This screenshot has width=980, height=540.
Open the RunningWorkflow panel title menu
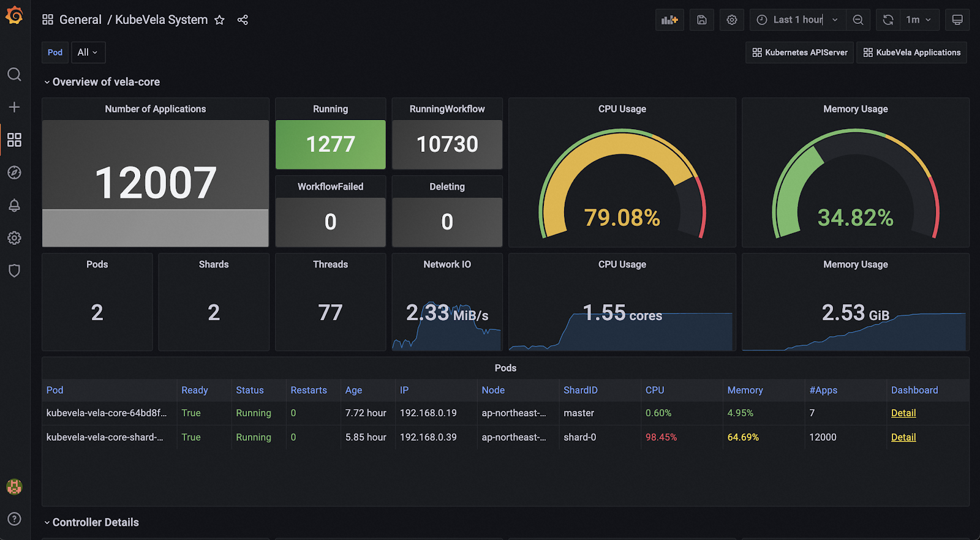tap(447, 109)
